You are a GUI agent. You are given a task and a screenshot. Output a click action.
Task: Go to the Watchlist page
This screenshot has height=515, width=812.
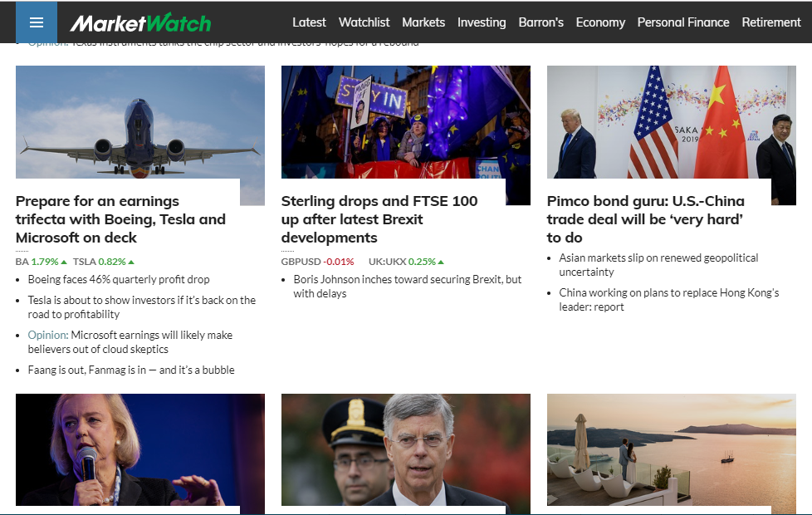tap(364, 22)
